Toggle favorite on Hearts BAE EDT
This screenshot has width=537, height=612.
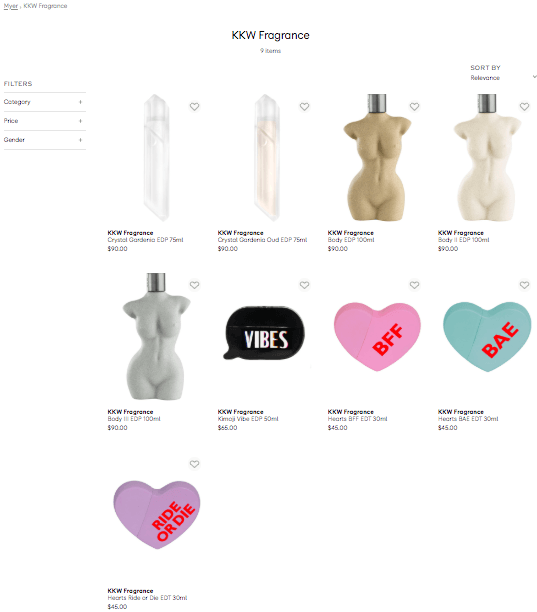pyautogui.click(x=525, y=285)
